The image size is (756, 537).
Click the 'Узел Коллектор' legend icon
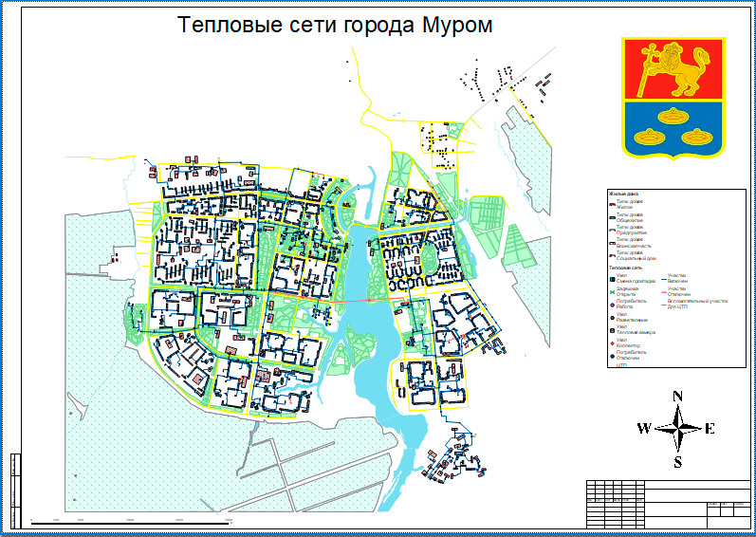pos(611,344)
